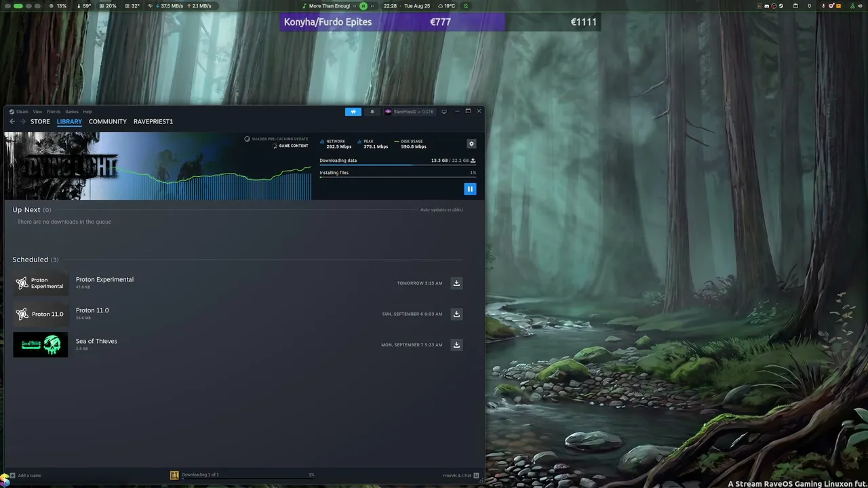Switch to Big Picture mode icon

pos(444,112)
